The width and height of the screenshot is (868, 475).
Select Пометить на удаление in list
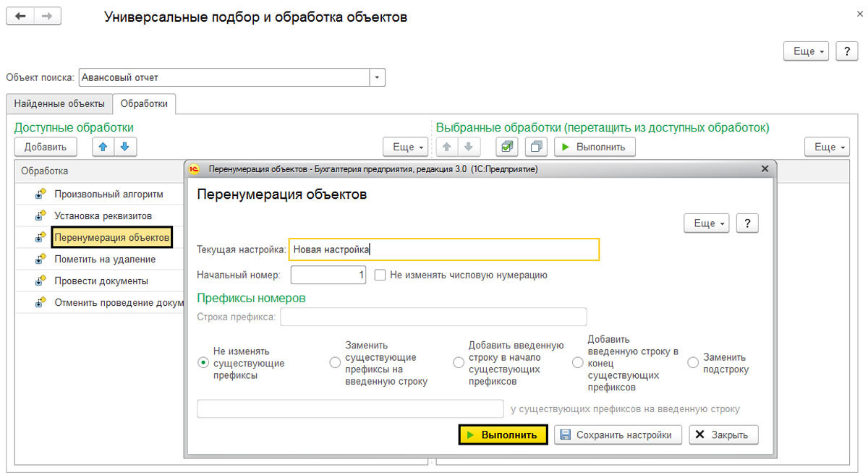pos(105,259)
